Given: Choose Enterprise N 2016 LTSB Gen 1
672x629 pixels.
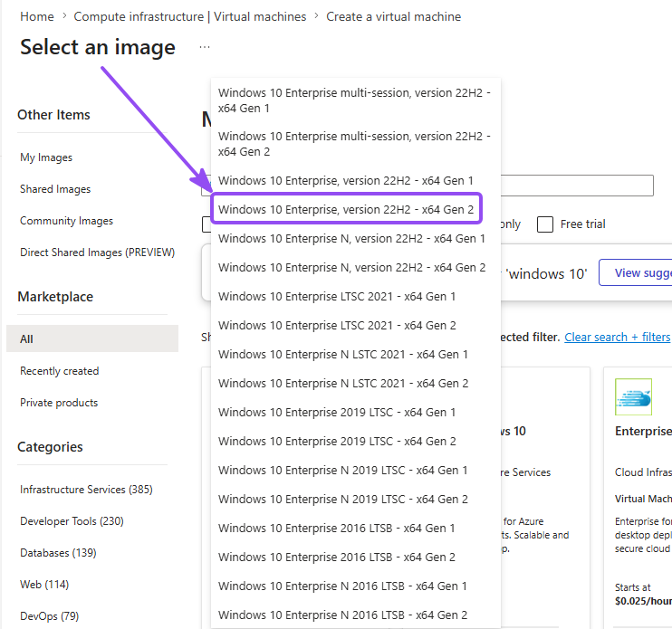Looking at the screenshot, I should click(x=355, y=586).
